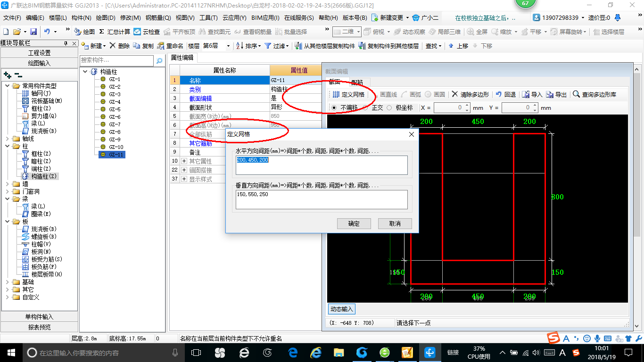
Task: Open 工具(T) menu
Action: 208,18
